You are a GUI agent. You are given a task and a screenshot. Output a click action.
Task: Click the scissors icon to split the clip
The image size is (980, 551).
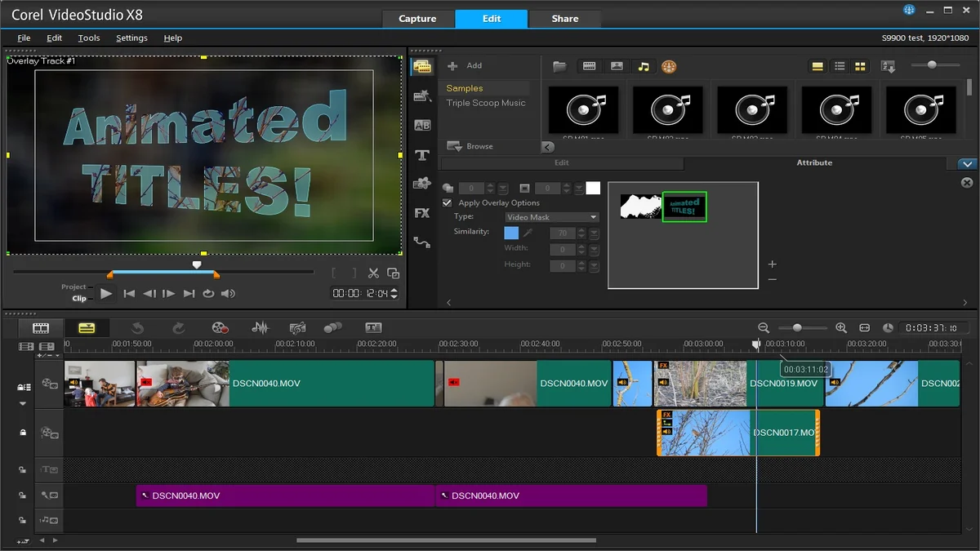(x=374, y=273)
